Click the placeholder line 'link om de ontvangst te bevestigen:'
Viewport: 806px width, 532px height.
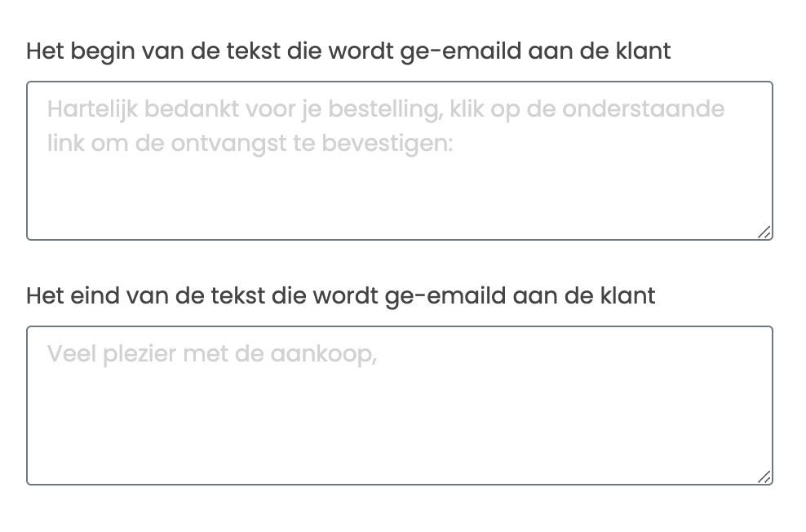tap(250, 144)
